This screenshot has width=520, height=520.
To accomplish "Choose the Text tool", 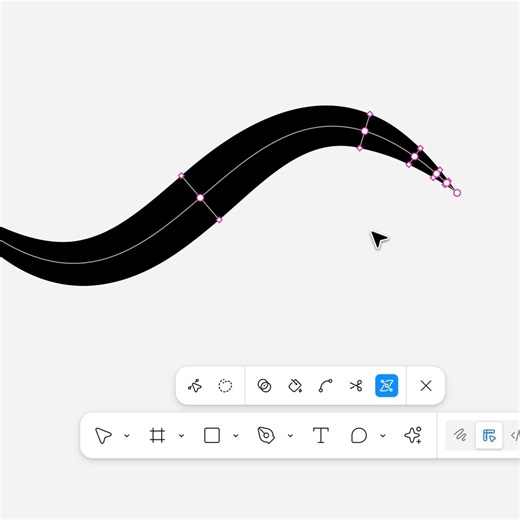I will point(321,435).
